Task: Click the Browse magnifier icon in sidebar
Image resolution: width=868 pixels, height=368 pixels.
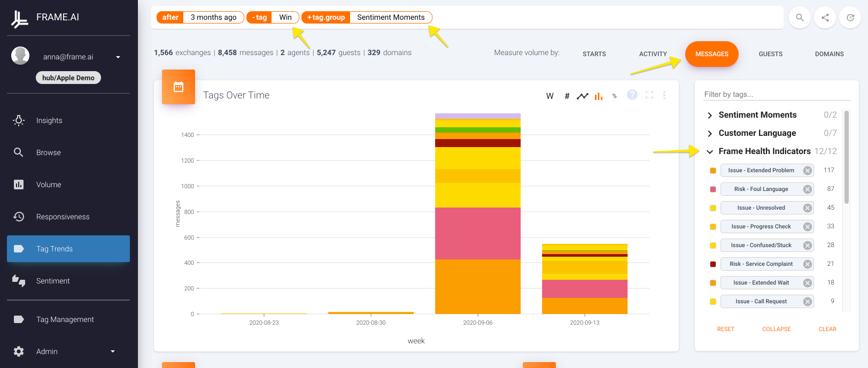Action: [x=19, y=152]
